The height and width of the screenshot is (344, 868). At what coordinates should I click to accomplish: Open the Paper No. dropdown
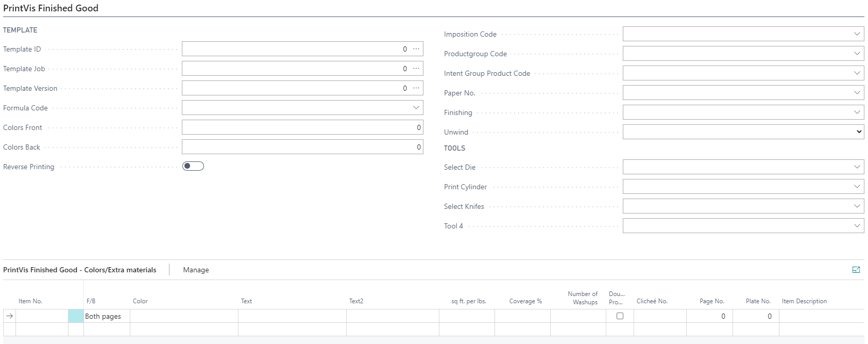click(x=857, y=93)
